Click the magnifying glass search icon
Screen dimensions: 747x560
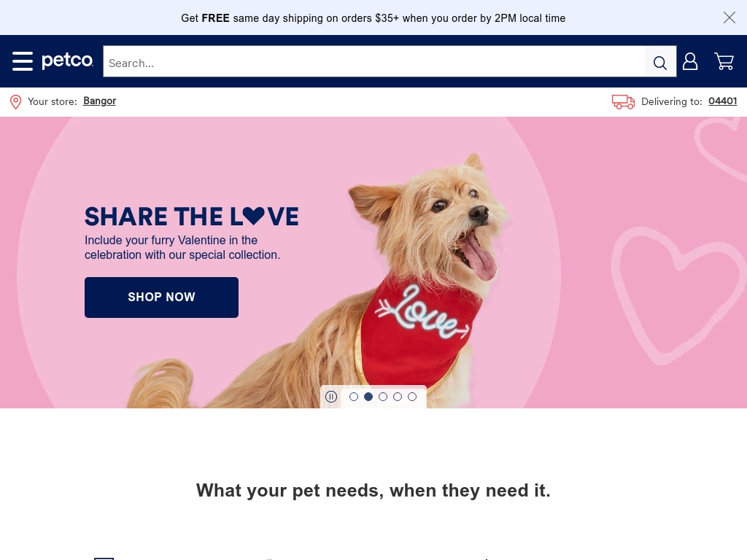(660, 62)
